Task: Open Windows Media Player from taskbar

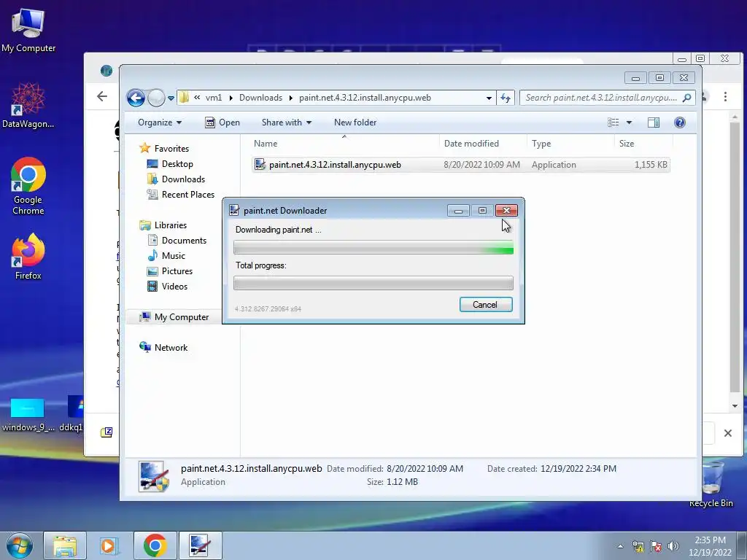Action: click(x=109, y=545)
